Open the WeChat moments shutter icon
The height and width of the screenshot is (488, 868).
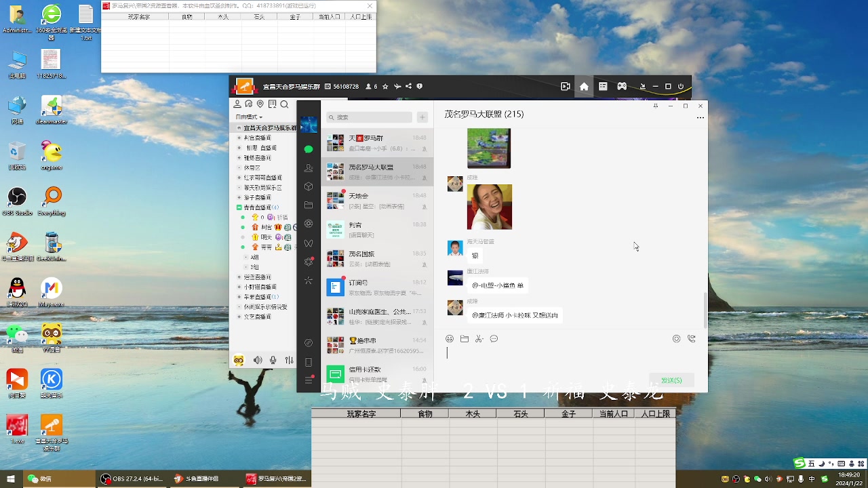pyautogui.click(x=309, y=224)
